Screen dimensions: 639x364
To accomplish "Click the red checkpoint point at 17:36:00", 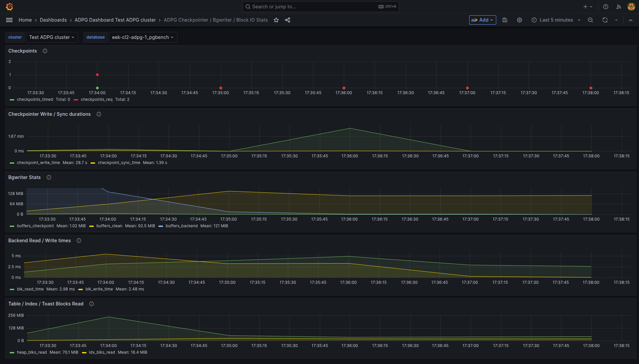I will (344, 88).
